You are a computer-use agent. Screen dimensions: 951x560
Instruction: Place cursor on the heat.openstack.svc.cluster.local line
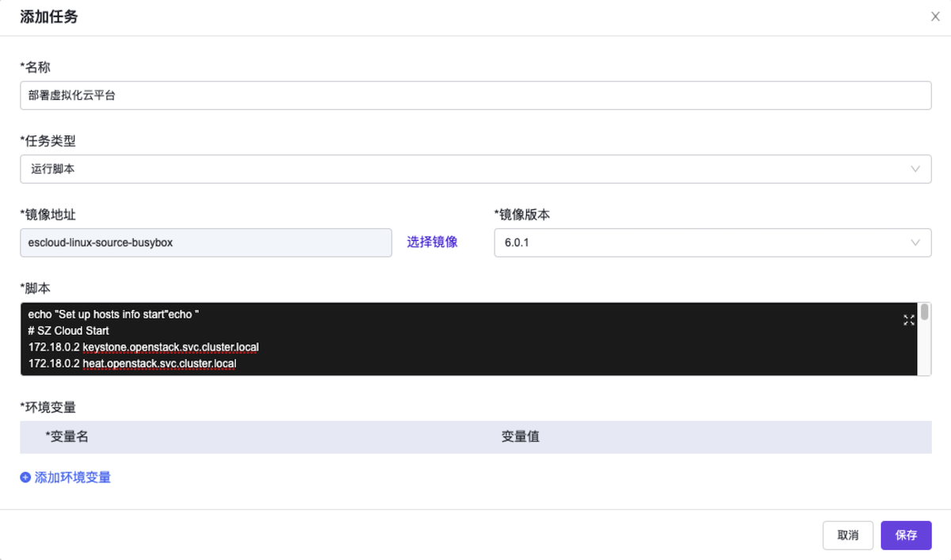pyautogui.click(x=132, y=364)
